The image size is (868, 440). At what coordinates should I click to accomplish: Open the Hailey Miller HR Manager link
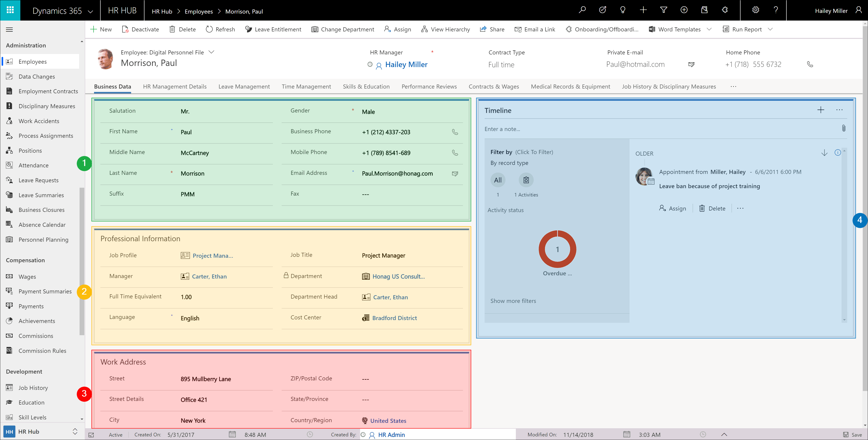[x=406, y=65]
